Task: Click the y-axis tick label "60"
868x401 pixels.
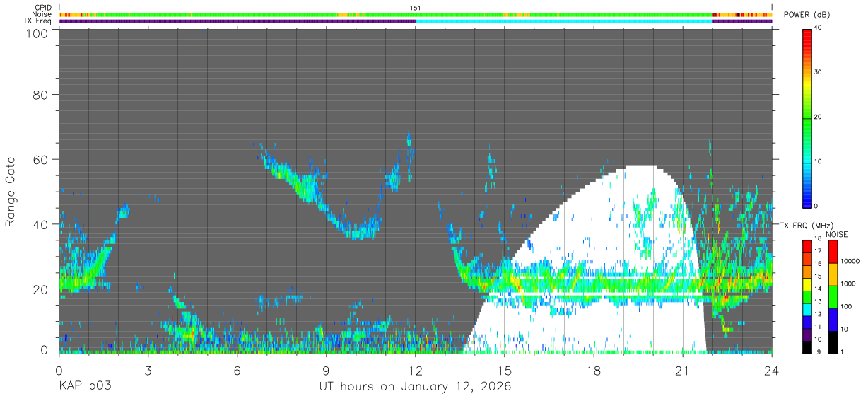Action: click(x=40, y=159)
